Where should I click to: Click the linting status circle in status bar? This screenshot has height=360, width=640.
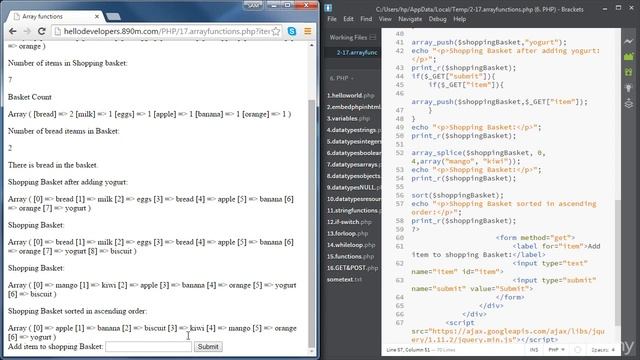tap(578, 350)
